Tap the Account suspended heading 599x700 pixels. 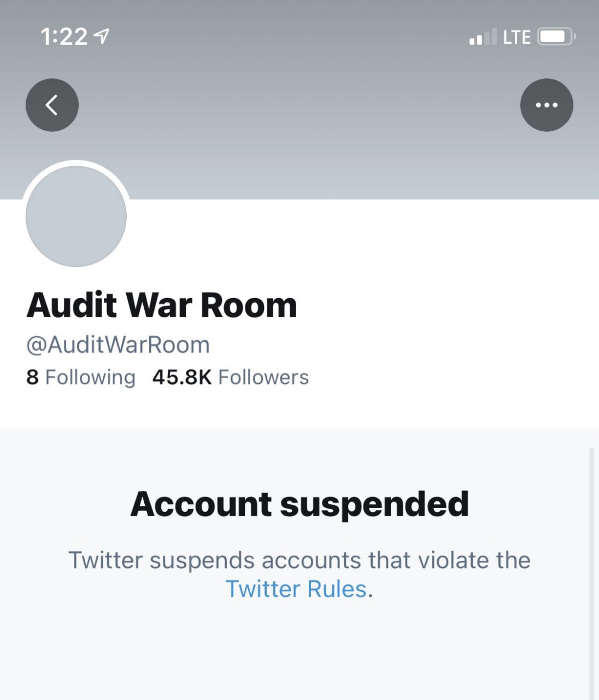coord(299,504)
